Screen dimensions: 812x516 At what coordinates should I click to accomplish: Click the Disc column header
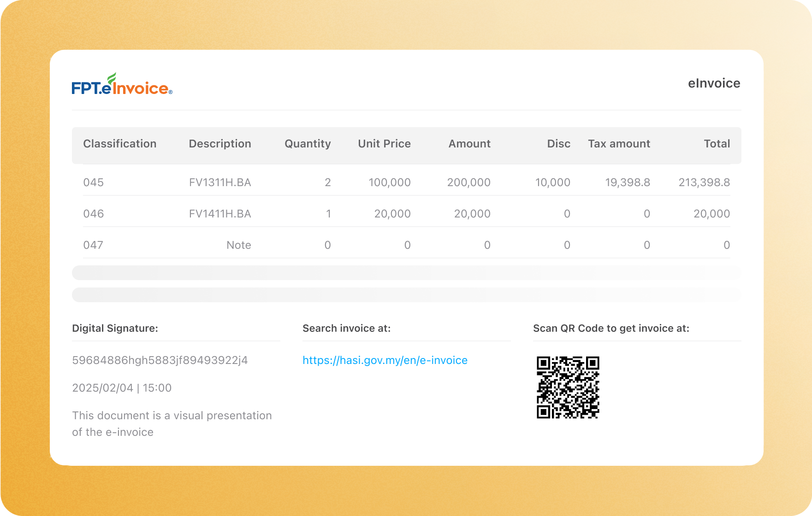(558, 144)
